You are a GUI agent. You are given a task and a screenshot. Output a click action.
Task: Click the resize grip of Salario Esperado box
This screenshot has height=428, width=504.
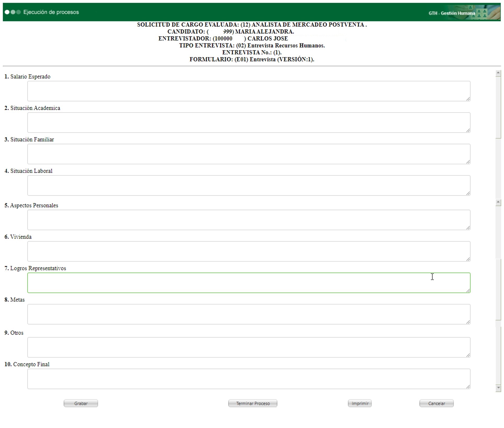point(468,99)
